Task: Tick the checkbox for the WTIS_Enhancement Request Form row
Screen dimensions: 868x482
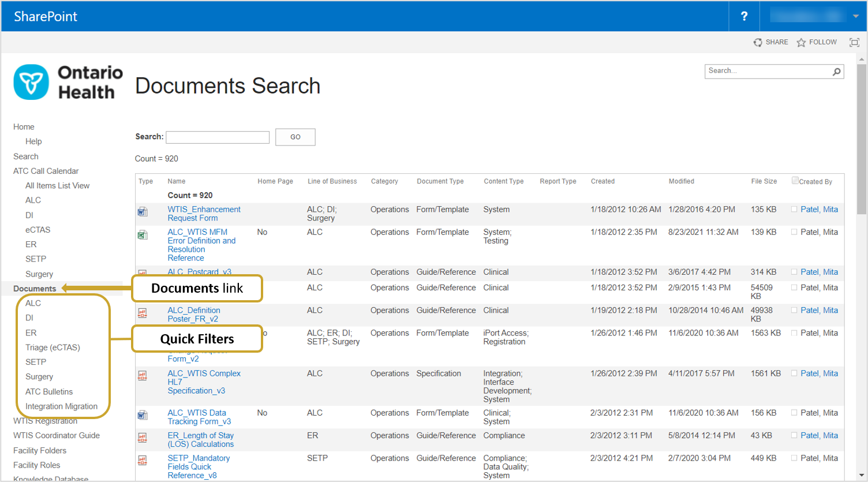Action: (794, 210)
